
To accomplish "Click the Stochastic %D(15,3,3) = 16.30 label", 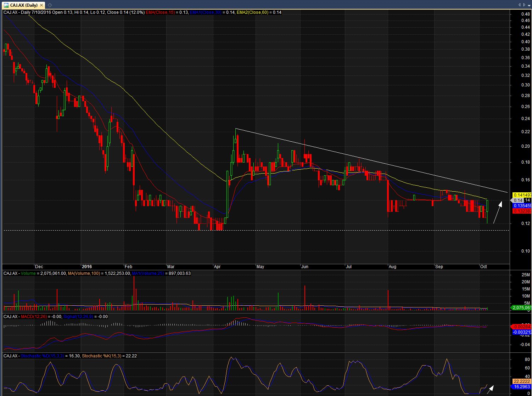I will (50, 356).
